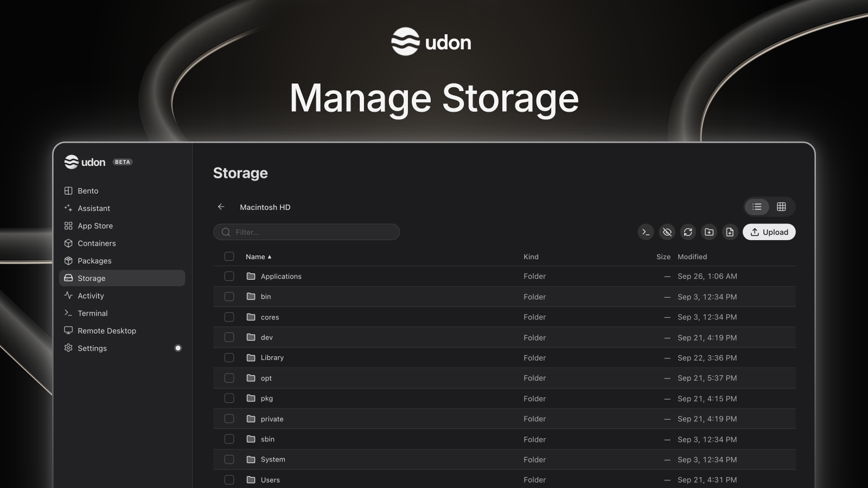Sort by Name column header
The height and width of the screenshot is (488, 868).
tap(258, 256)
